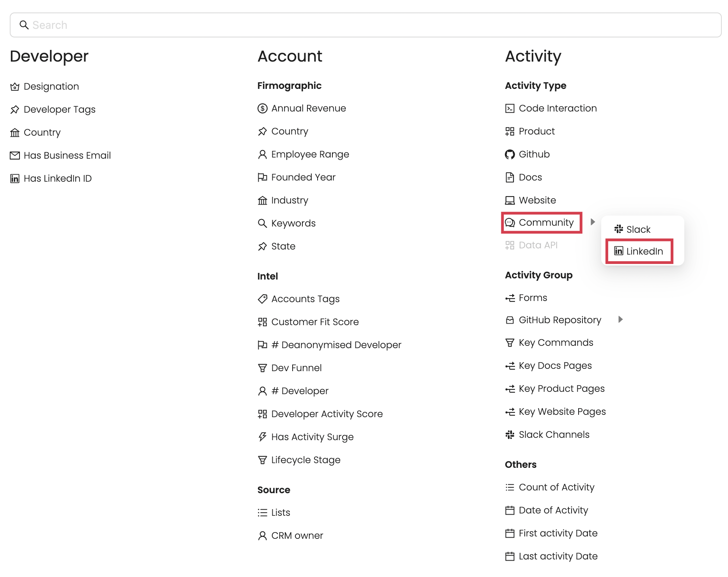Expand the GitHub Repository submenu arrow
Screen dimensions: 728x577
(620, 320)
